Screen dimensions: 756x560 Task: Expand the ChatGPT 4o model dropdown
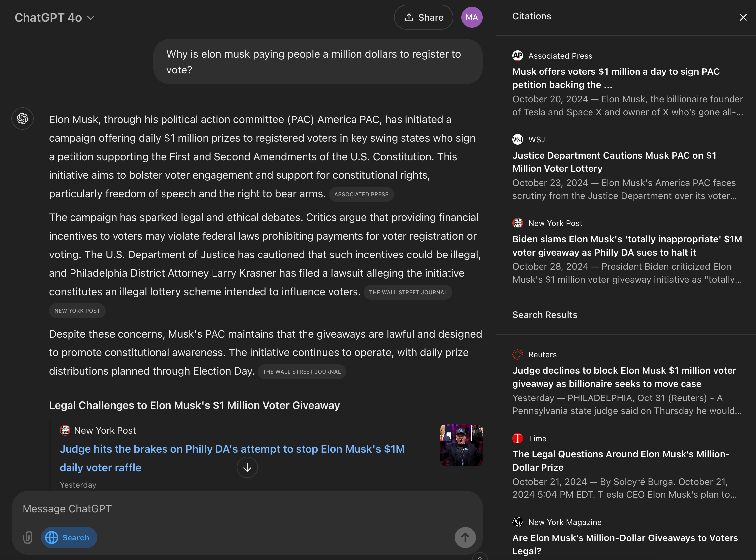54,17
